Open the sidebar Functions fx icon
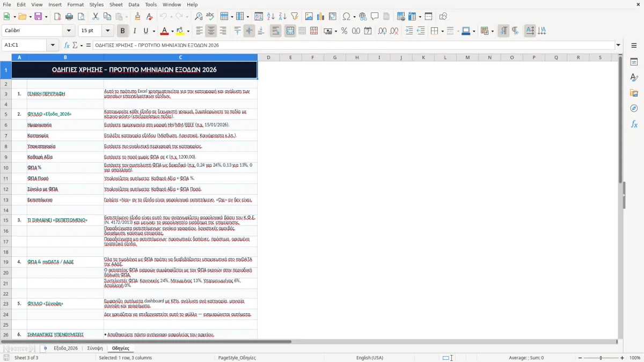Image resolution: width=644 pixels, height=362 pixels. (x=634, y=124)
